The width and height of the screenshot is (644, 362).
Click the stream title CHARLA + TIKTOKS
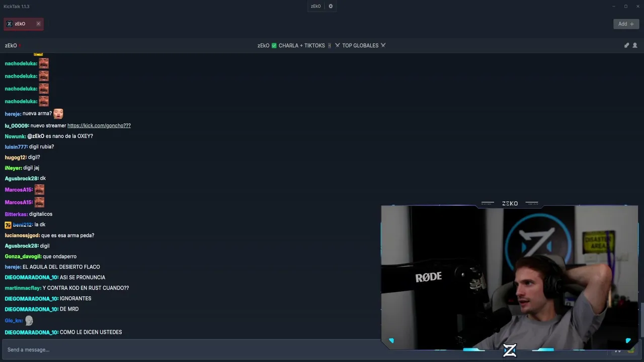[302, 46]
